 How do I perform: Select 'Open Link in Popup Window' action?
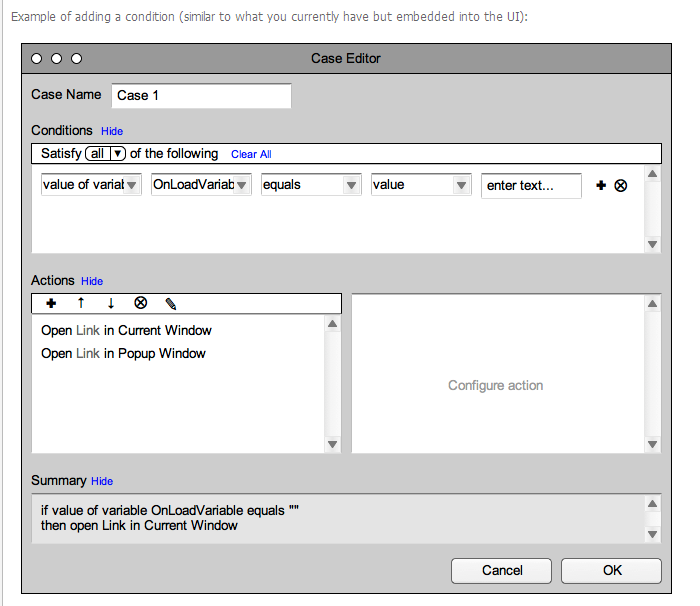point(123,353)
